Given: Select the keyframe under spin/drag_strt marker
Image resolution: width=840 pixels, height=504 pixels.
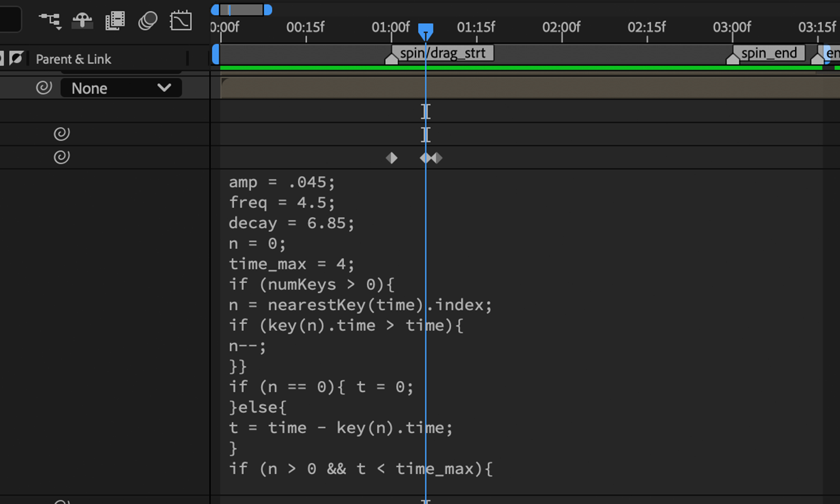Looking at the screenshot, I should coord(391,158).
